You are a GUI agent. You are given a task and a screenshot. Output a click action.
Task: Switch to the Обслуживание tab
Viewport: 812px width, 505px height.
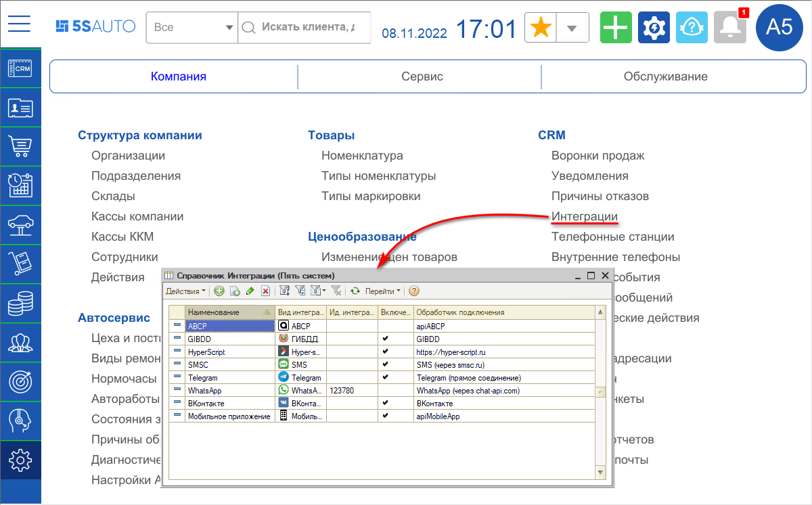click(x=666, y=76)
